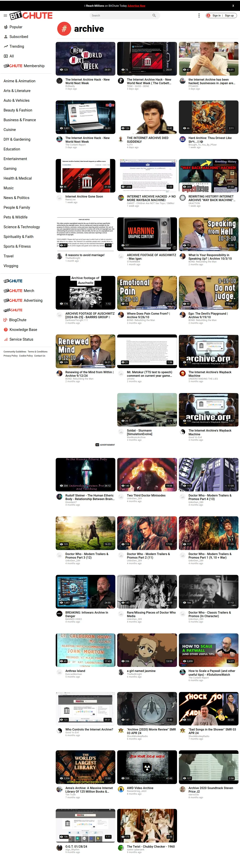The width and height of the screenshot is (240, 868).
Task: Click the red hashtag archive icon
Action: pos(64,29)
